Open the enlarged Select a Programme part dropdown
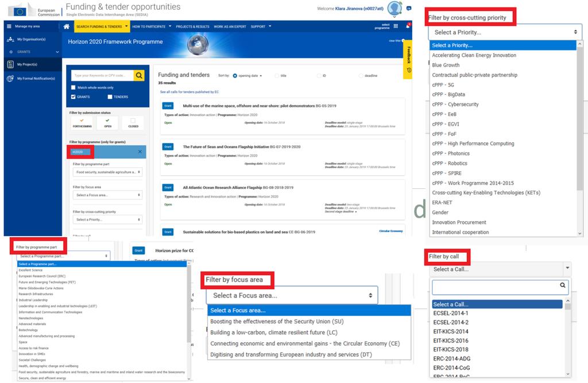The height and width of the screenshot is (383, 588). pyautogui.click(x=63, y=256)
